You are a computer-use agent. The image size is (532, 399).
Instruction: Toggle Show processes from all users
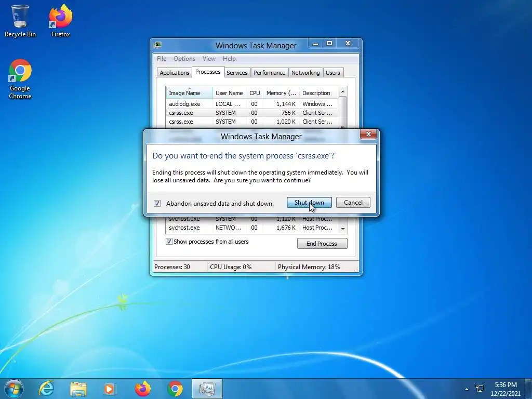169,242
